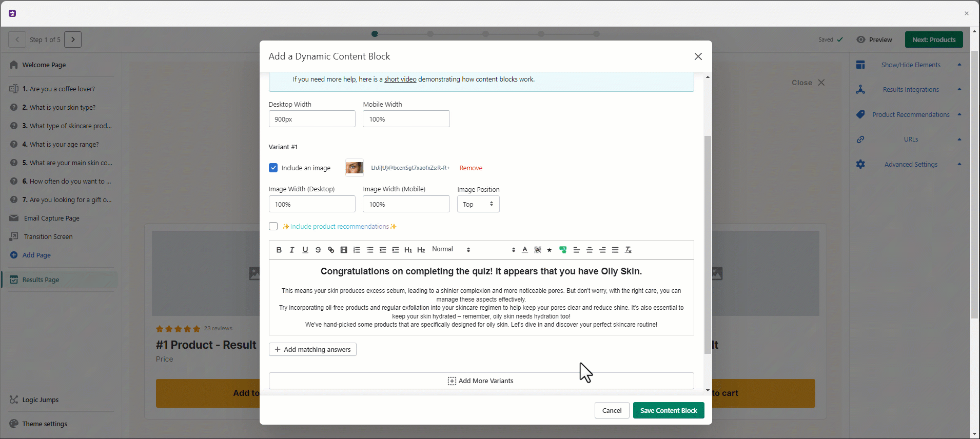The height and width of the screenshot is (439, 980).
Task: Insert a hyperlink from the editor toolbar
Action: click(331, 250)
